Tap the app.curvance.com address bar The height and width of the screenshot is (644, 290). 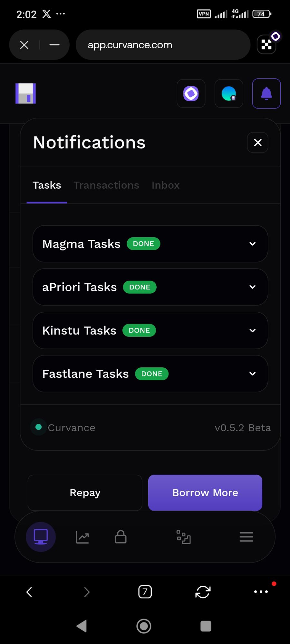163,45
